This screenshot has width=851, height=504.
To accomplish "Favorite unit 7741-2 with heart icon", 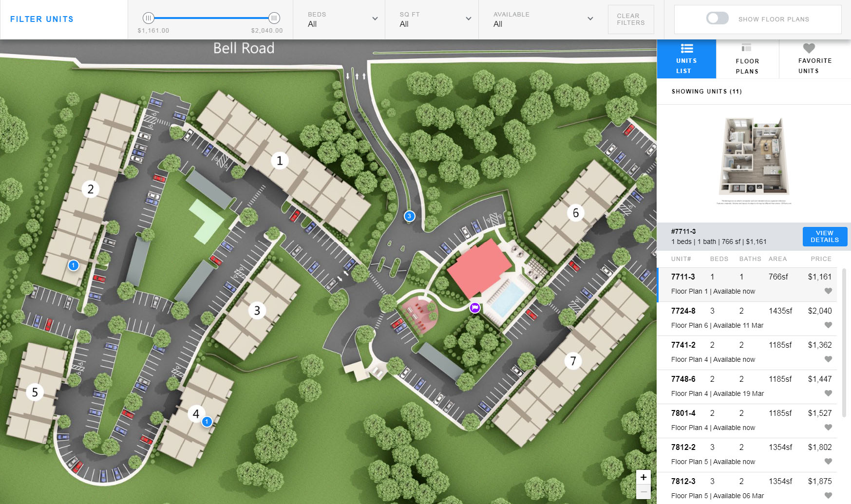I will tap(828, 359).
